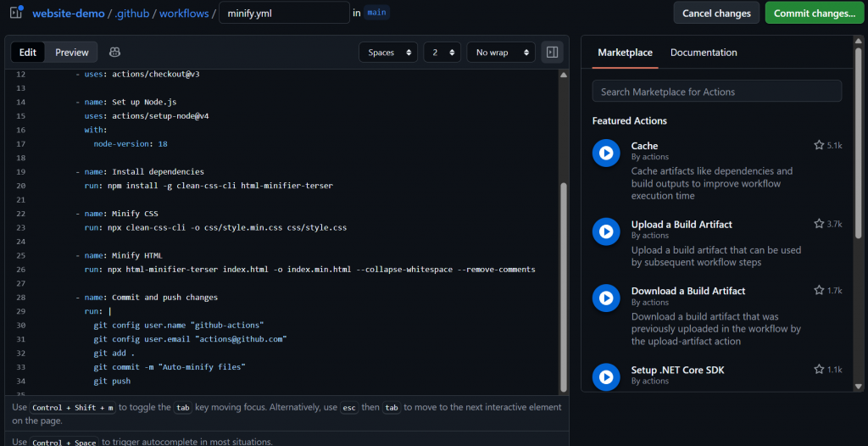The height and width of the screenshot is (446, 868).
Task: Switch to Edit mode
Action: pyautogui.click(x=28, y=52)
